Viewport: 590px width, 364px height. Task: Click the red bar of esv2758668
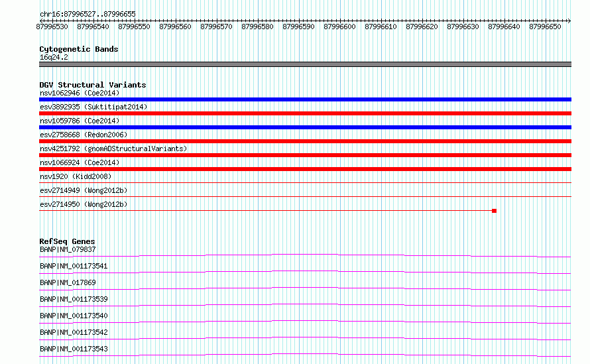pos(305,141)
